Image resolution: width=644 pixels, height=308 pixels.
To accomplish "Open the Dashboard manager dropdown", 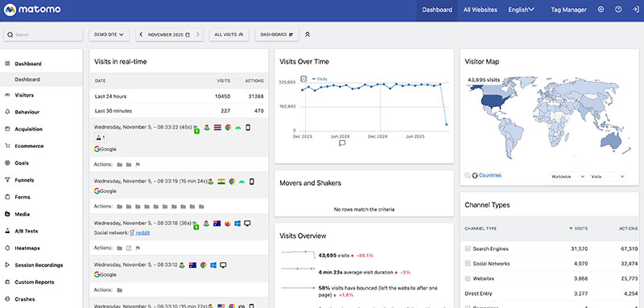I will tap(277, 35).
